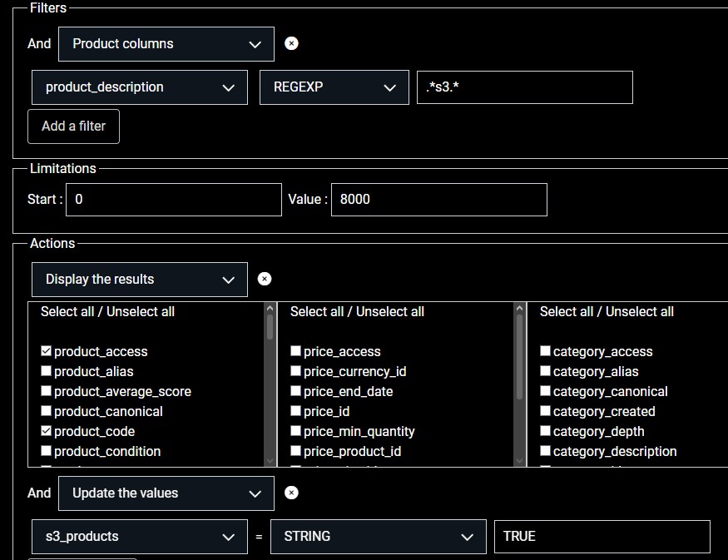Check the category_depth checkbox
The height and width of the screenshot is (560, 728).
tap(546, 432)
